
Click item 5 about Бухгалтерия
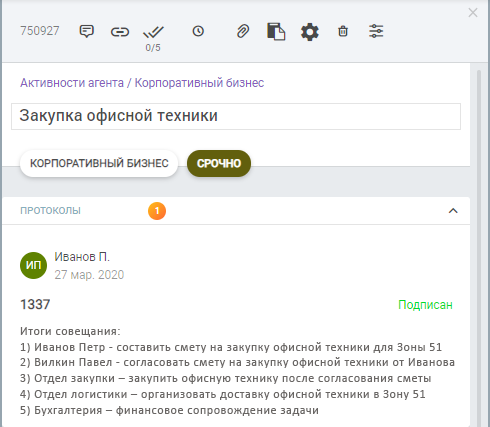click(x=169, y=410)
